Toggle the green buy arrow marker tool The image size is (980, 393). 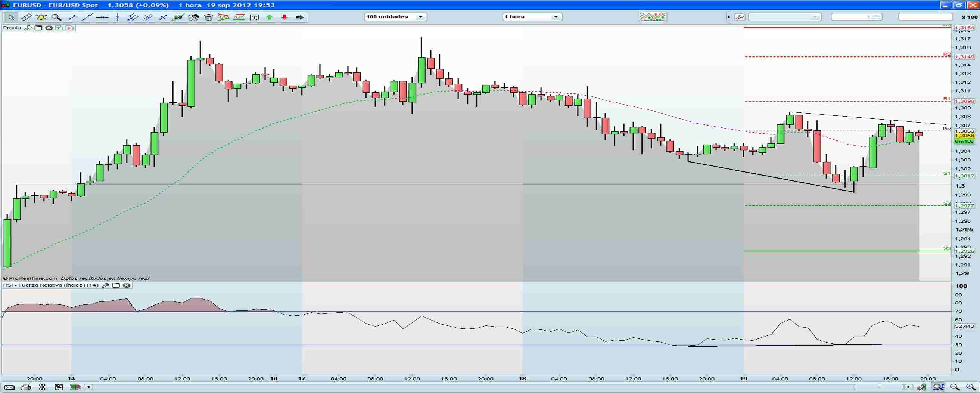269,17
